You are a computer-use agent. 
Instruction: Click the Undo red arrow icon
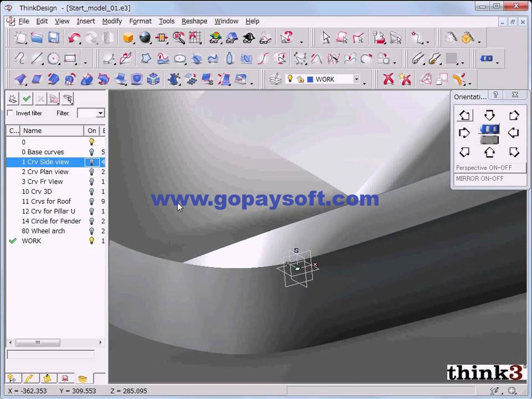coord(74,37)
